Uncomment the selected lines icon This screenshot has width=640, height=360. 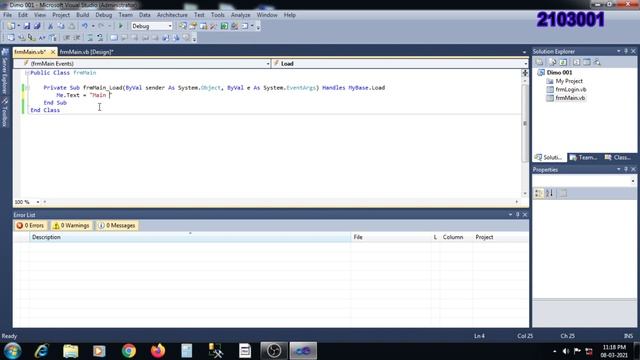[x=100, y=38]
